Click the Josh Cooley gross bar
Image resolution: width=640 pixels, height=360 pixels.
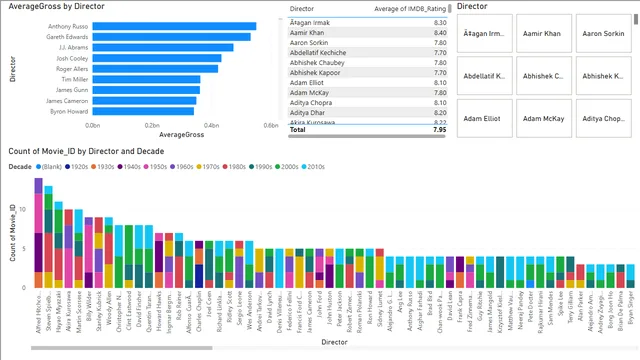point(157,58)
